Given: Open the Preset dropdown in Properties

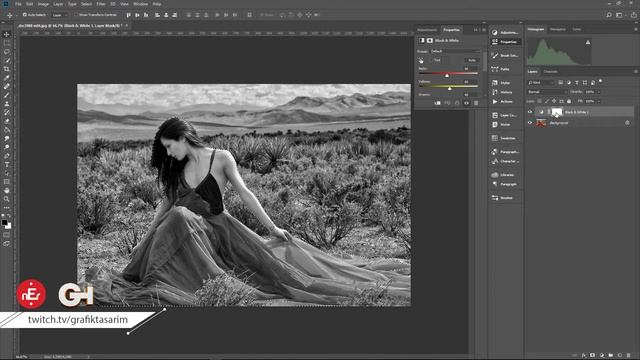Looking at the screenshot, I should (456, 51).
